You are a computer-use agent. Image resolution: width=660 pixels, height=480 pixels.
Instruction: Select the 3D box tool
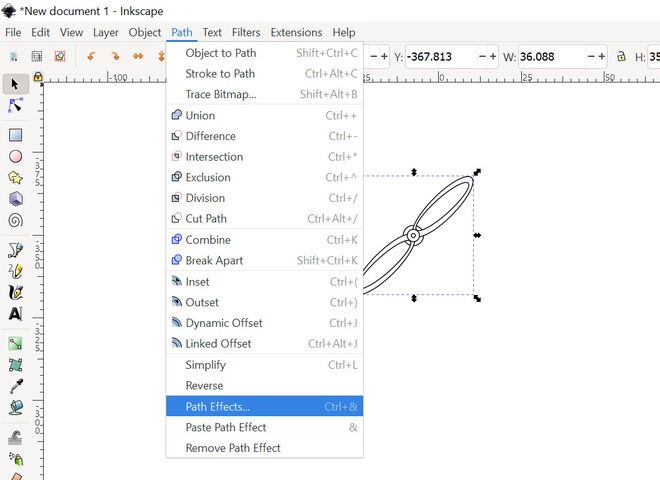tap(16, 199)
